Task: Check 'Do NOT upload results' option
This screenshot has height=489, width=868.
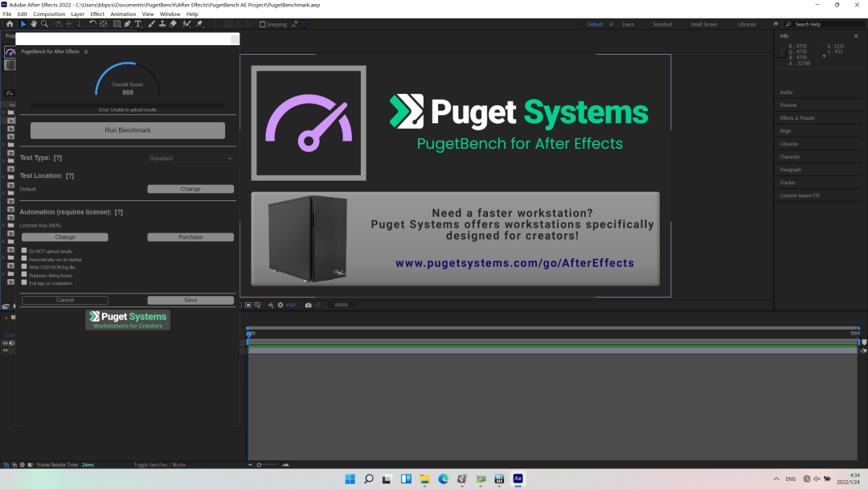Action: [23, 251]
